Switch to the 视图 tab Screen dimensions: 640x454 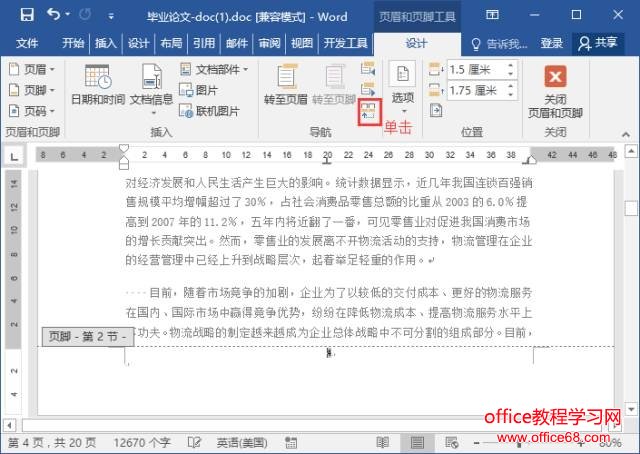coord(302,43)
